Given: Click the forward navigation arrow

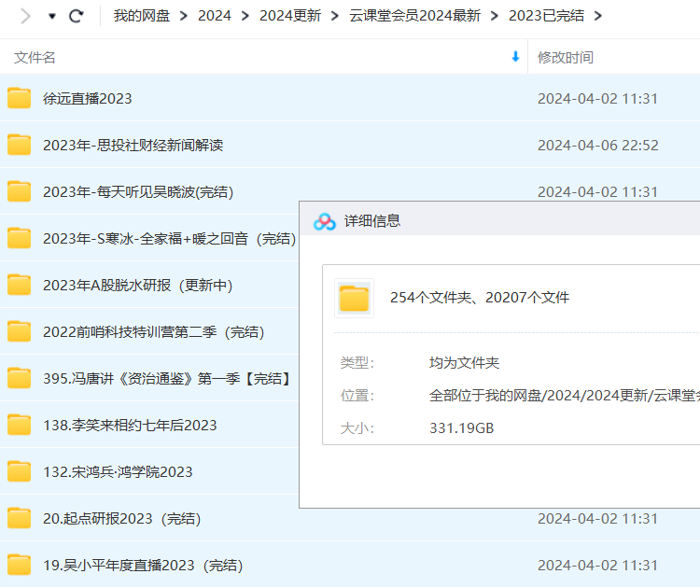Looking at the screenshot, I should point(25,16).
